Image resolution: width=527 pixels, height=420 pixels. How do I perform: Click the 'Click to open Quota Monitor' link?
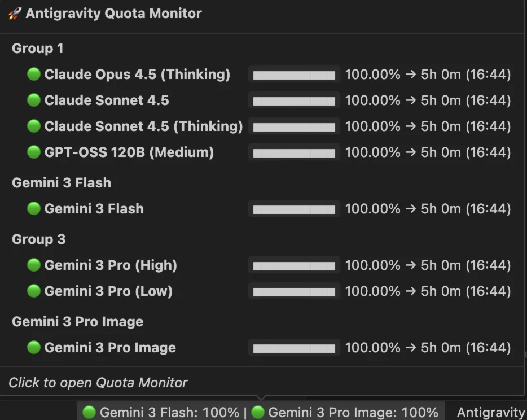coord(99,383)
